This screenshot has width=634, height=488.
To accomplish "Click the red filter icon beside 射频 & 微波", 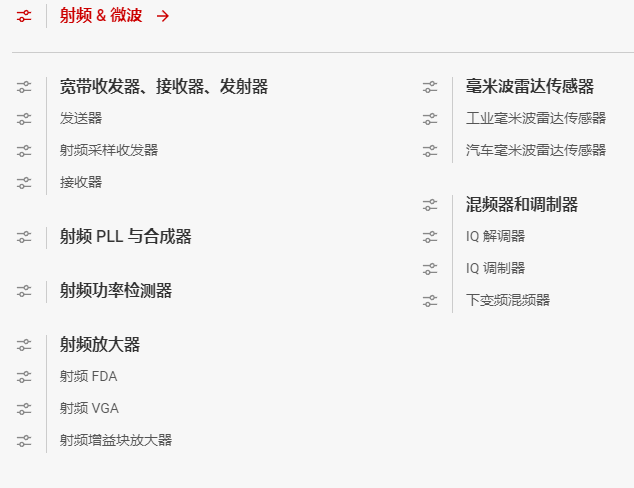I will pyautogui.click(x=24, y=16).
